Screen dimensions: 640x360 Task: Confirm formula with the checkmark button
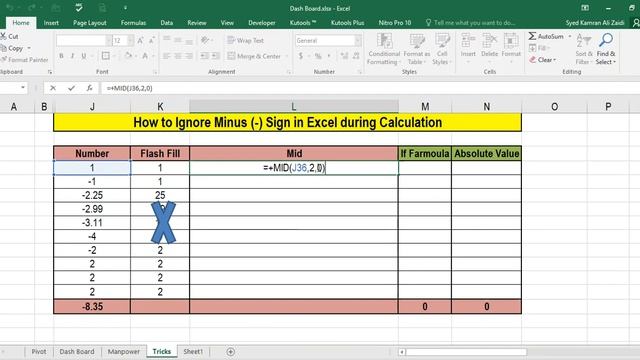71,88
